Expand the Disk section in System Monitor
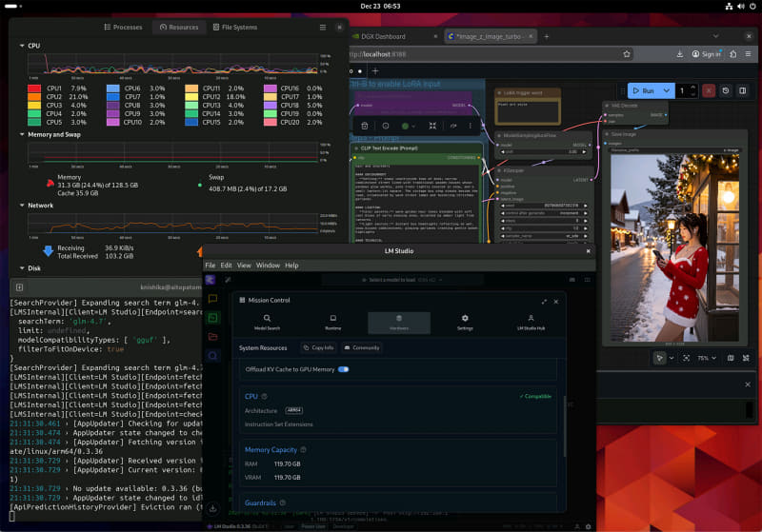This screenshot has height=532, width=762. coord(22,268)
